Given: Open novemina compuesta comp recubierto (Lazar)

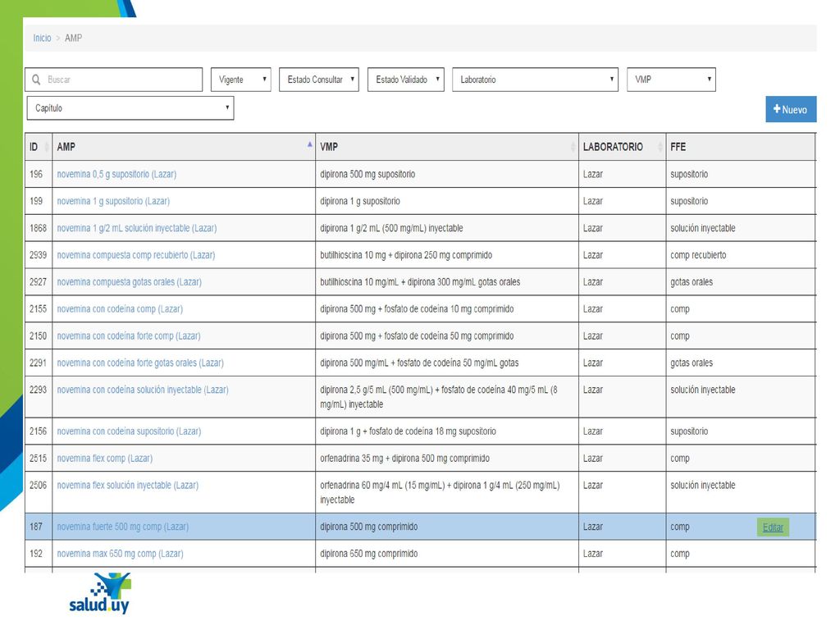Looking at the screenshot, I should point(135,255).
